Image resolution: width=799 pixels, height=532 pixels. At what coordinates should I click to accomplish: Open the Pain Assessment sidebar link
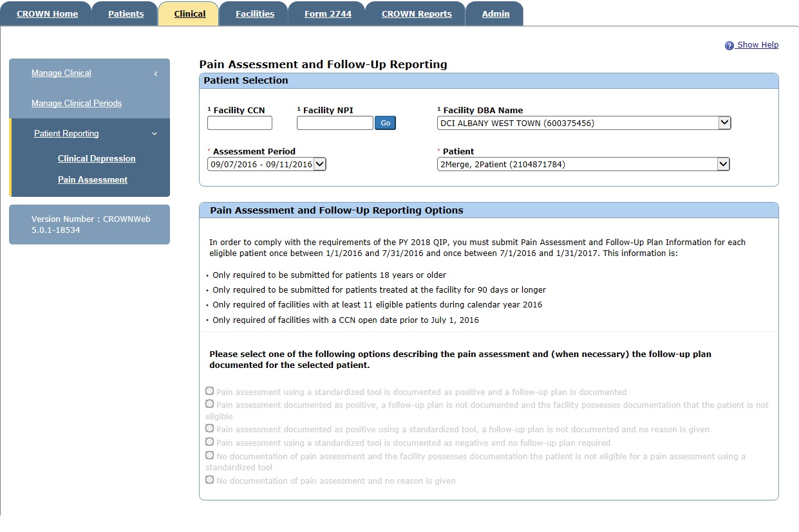93,180
